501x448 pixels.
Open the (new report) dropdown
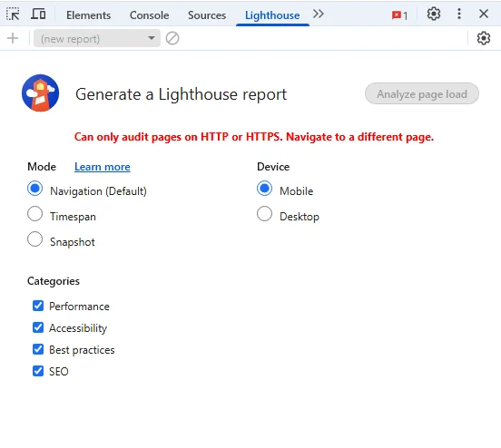click(97, 38)
